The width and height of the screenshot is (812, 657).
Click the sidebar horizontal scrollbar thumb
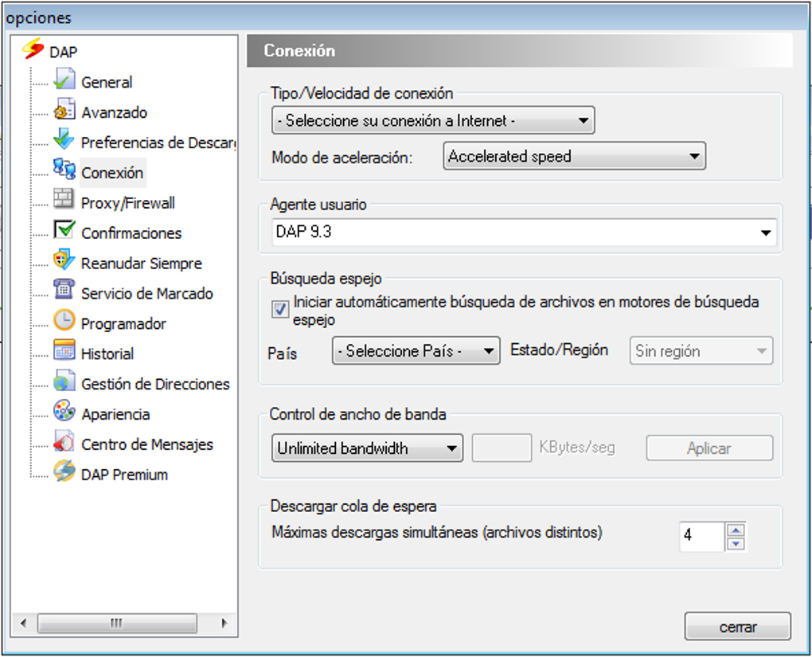tap(117, 623)
